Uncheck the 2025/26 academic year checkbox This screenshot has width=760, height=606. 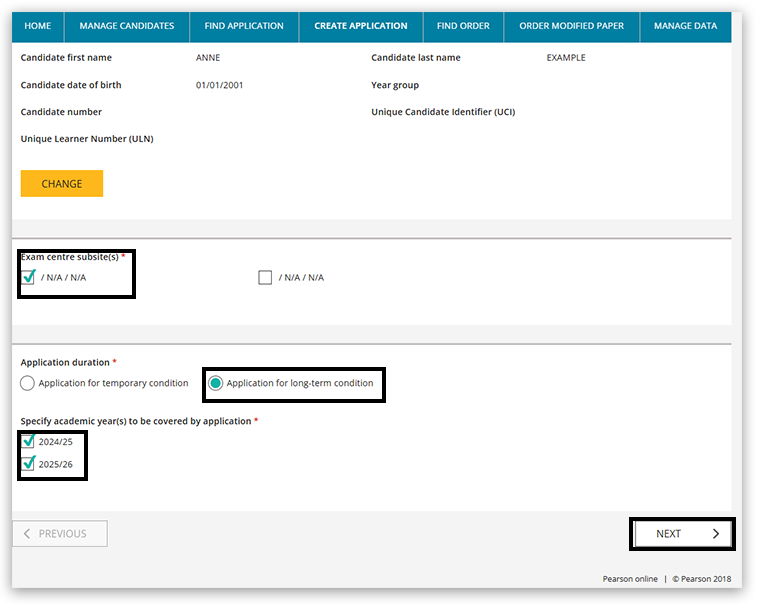pyautogui.click(x=28, y=463)
